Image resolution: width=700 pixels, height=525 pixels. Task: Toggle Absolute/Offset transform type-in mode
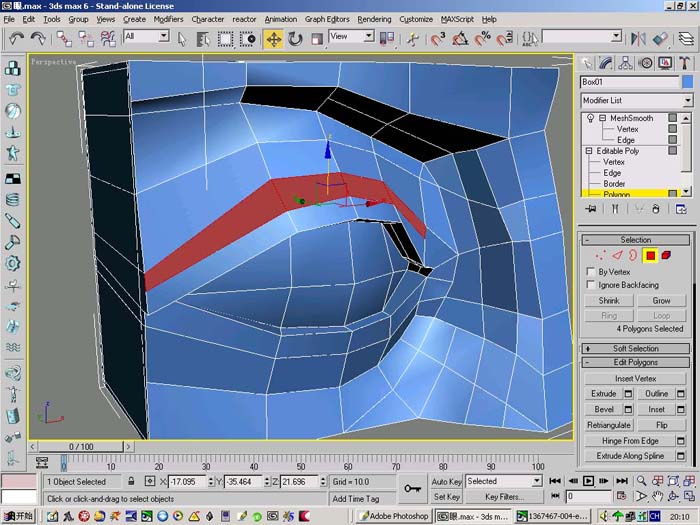pyautogui.click(x=150, y=481)
